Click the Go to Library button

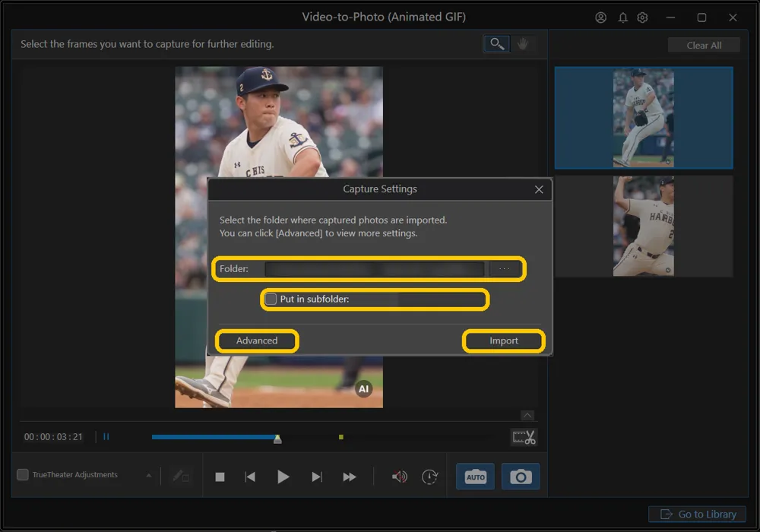tap(698, 514)
